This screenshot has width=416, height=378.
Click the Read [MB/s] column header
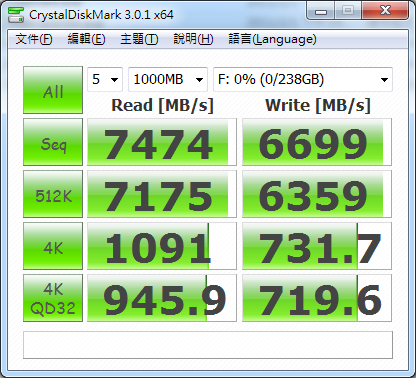162,105
